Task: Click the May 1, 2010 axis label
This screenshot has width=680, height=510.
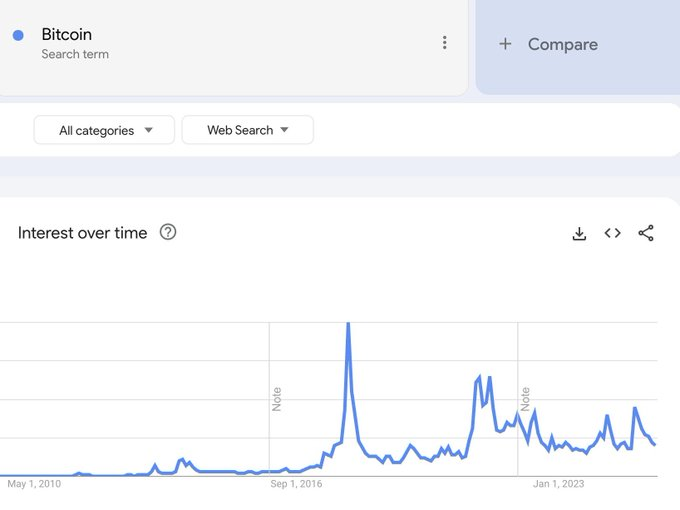Action: click(x=34, y=484)
